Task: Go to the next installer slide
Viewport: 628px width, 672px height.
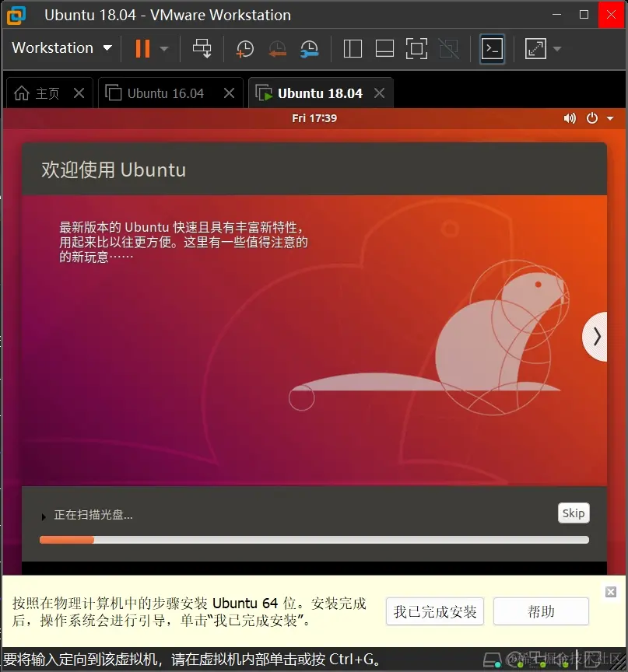Action: pos(595,337)
